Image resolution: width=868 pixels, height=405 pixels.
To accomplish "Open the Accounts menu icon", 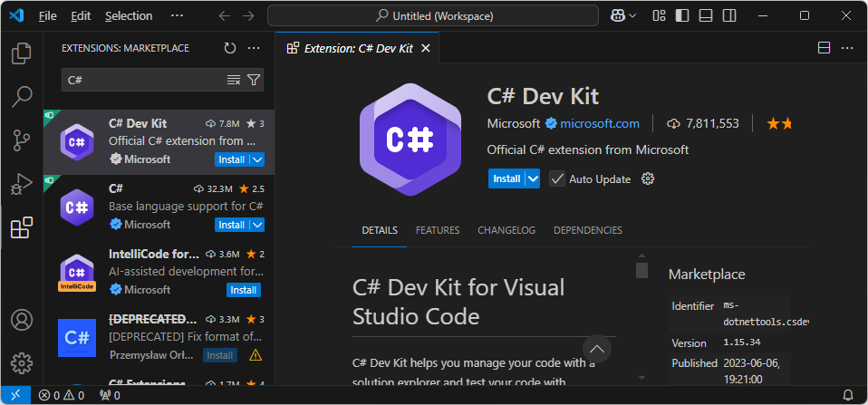I will coord(22,320).
